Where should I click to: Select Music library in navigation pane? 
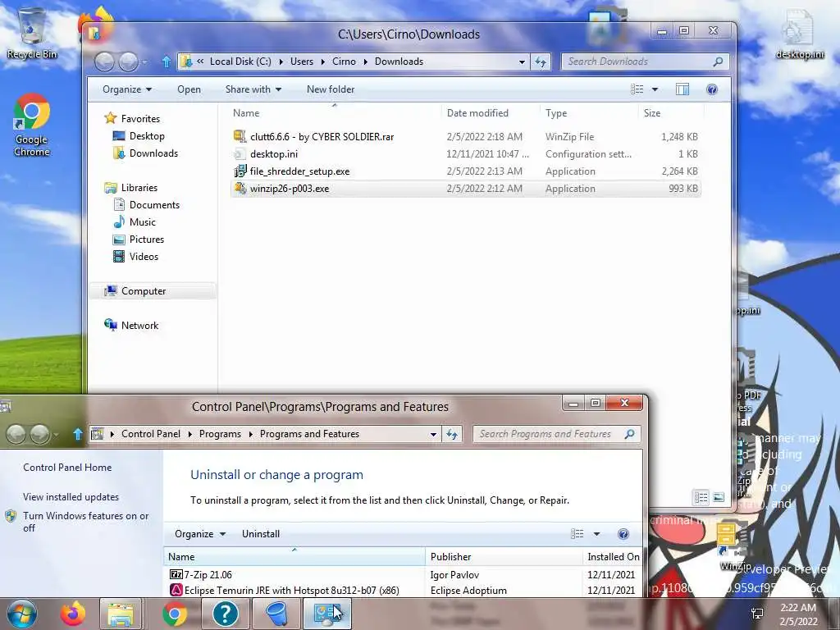tap(135, 221)
